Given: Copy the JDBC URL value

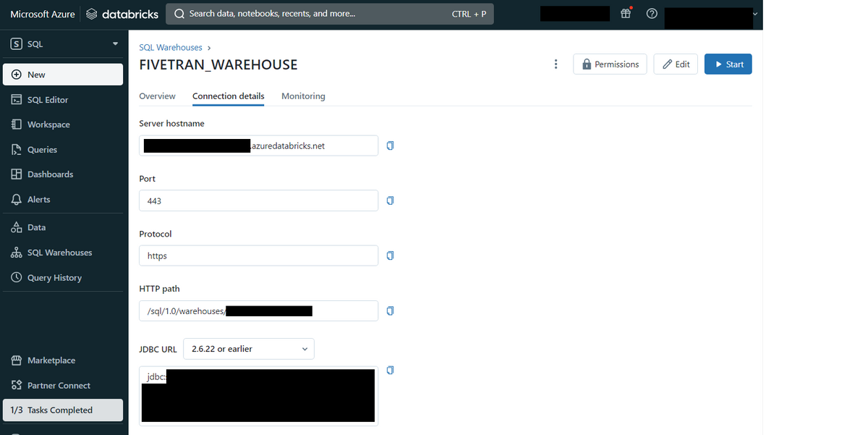Looking at the screenshot, I should pos(390,370).
